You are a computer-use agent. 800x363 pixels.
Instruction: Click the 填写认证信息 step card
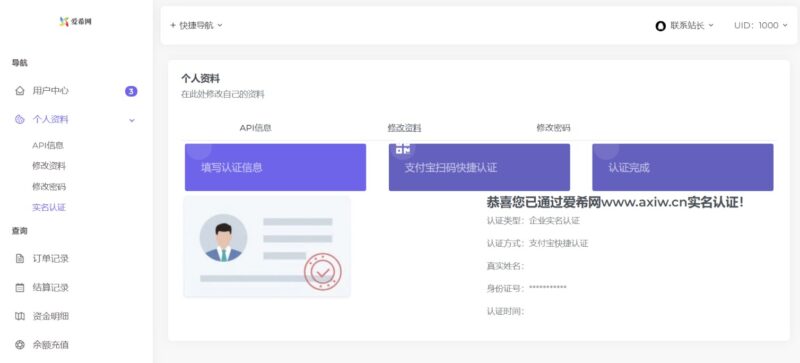(x=276, y=167)
